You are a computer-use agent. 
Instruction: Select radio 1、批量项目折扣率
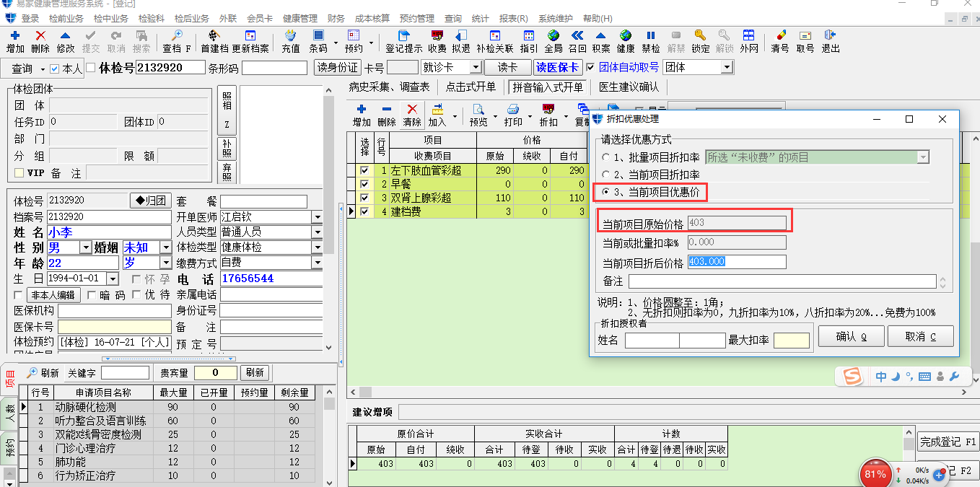pos(605,157)
